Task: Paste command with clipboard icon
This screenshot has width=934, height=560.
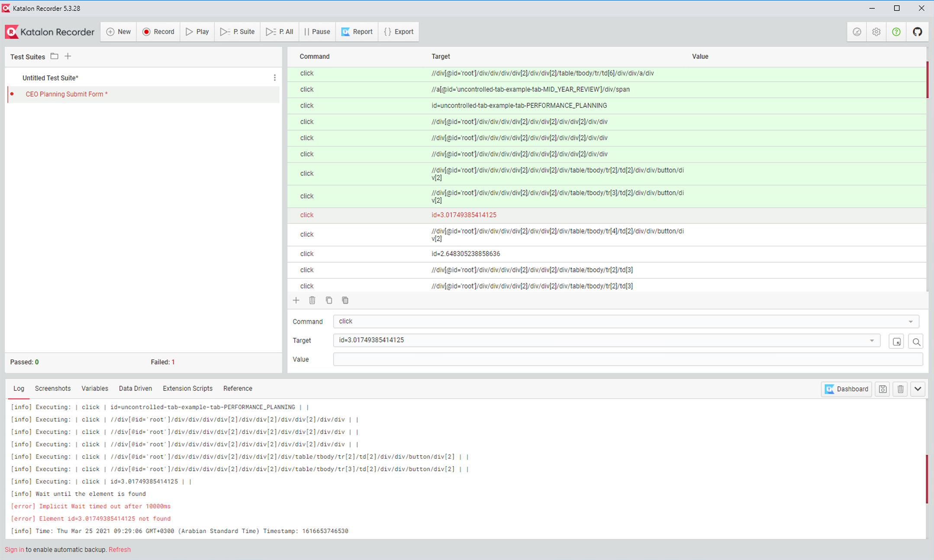Action: [x=345, y=300]
